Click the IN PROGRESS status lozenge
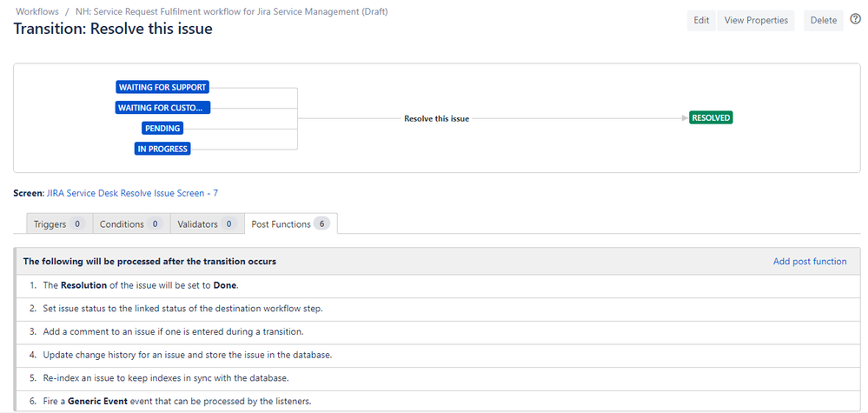The width and height of the screenshot is (868, 413). (162, 149)
